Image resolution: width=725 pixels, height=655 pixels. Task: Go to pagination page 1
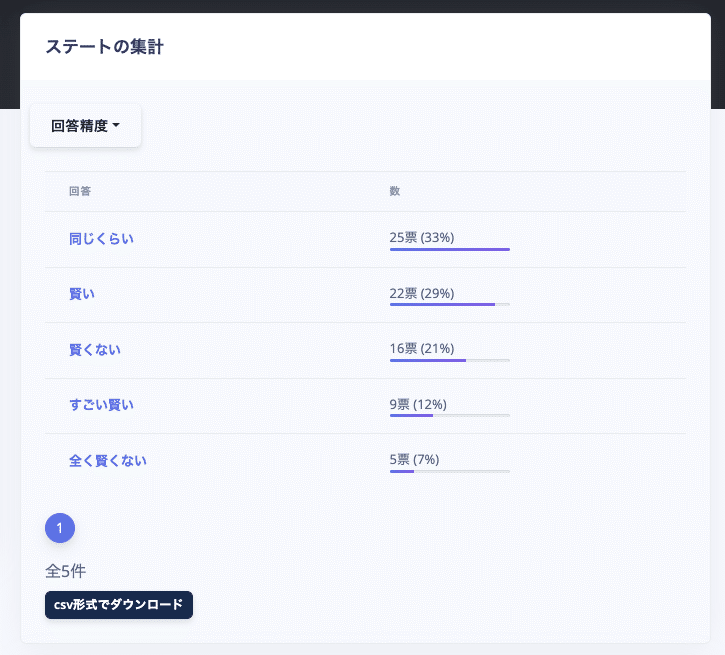[60, 528]
